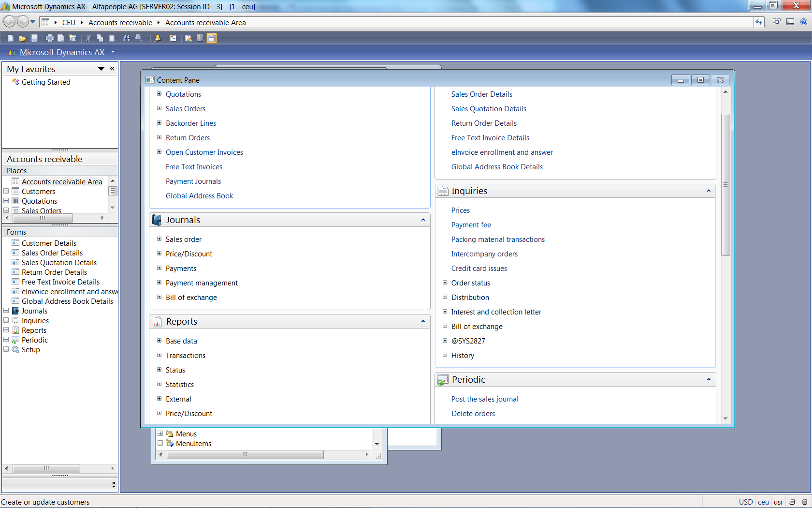Expand the @SYS2827 inquiry group
812x508 pixels.
pyautogui.click(x=445, y=341)
